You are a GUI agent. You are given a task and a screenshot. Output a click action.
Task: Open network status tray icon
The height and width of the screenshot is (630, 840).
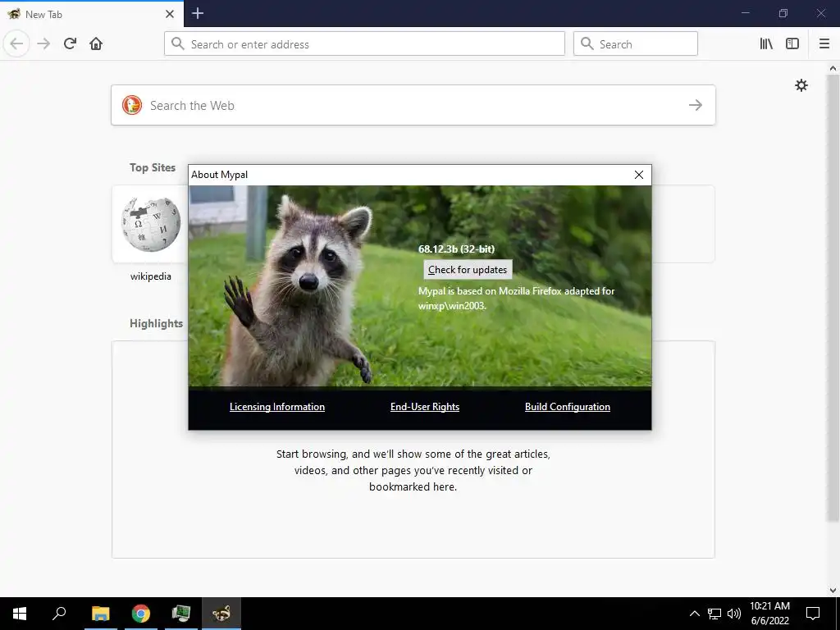coord(714,614)
